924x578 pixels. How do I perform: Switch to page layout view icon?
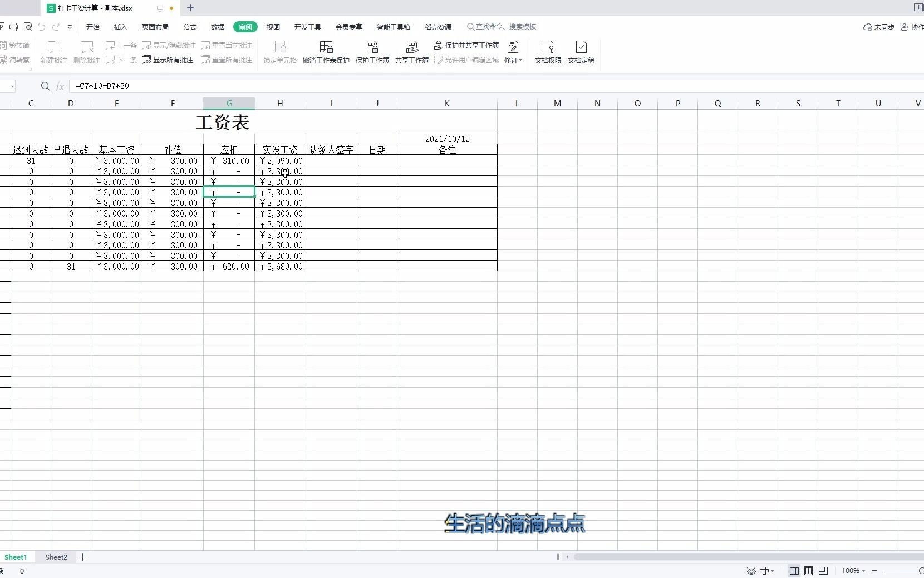click(809, 571)
